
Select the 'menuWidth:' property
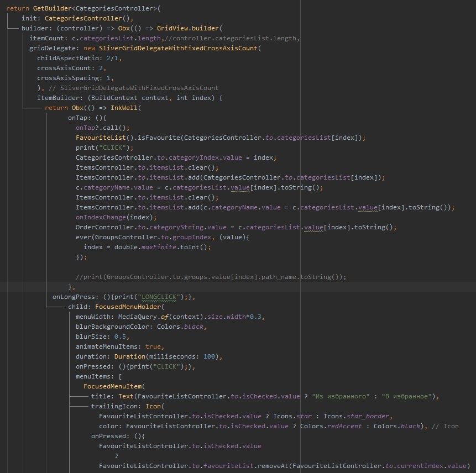pyautogui.click(x=95, y=317)
